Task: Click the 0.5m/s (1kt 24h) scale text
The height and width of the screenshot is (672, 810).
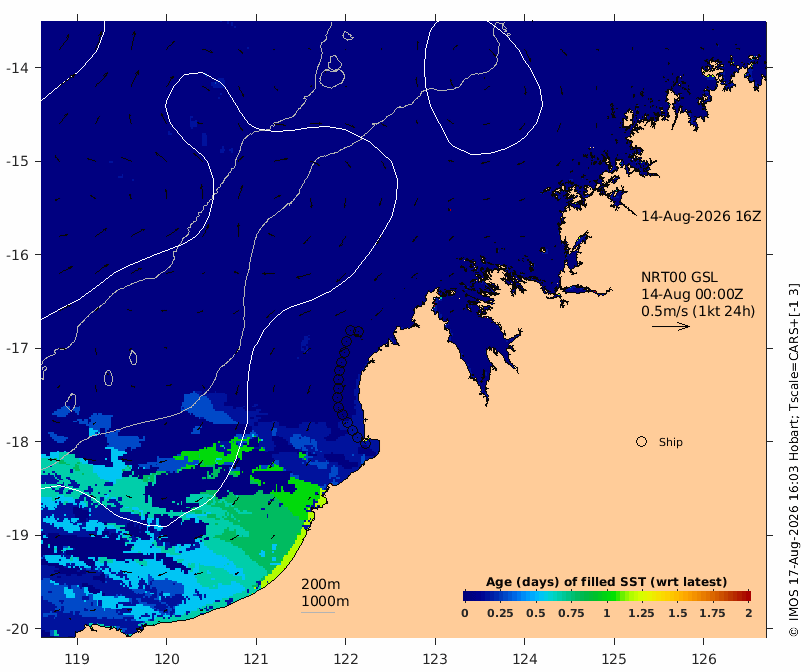Action: [x=698, y=311]
